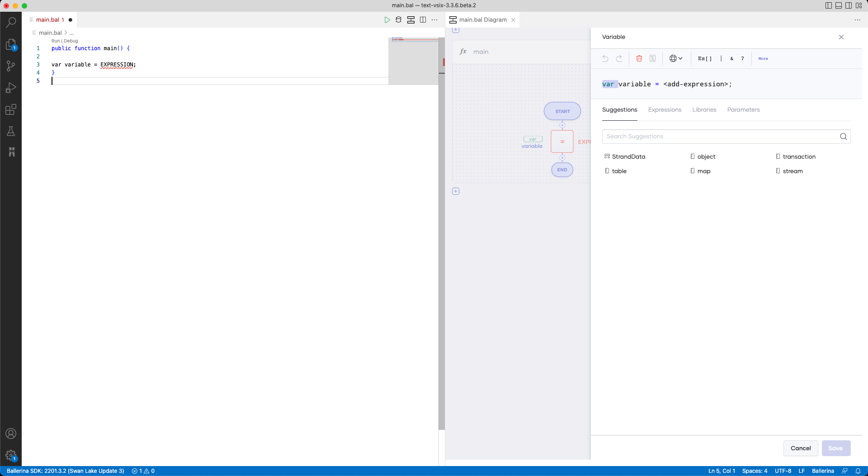868x476 pixels.
Task: Debug main.bal with the bug icon
Action: 399,20
